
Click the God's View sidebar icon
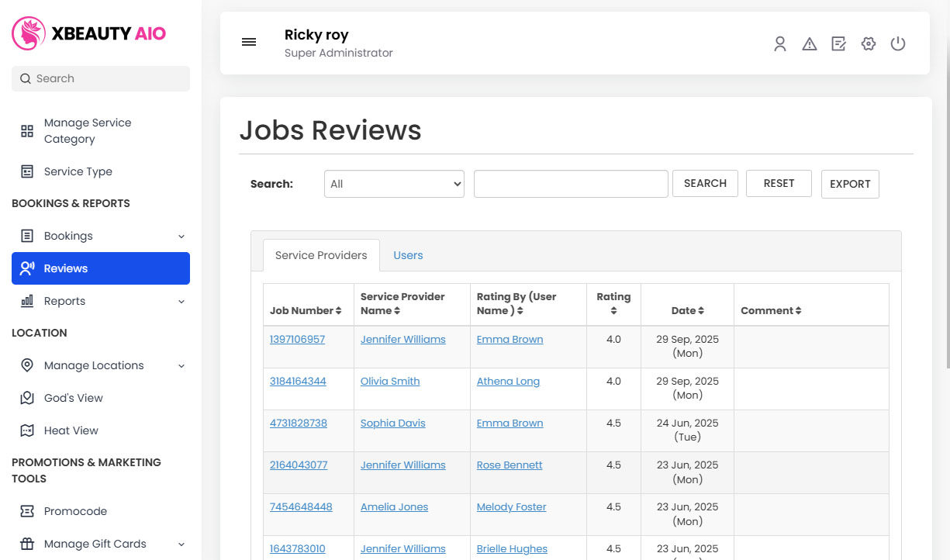tap(27, 397)
